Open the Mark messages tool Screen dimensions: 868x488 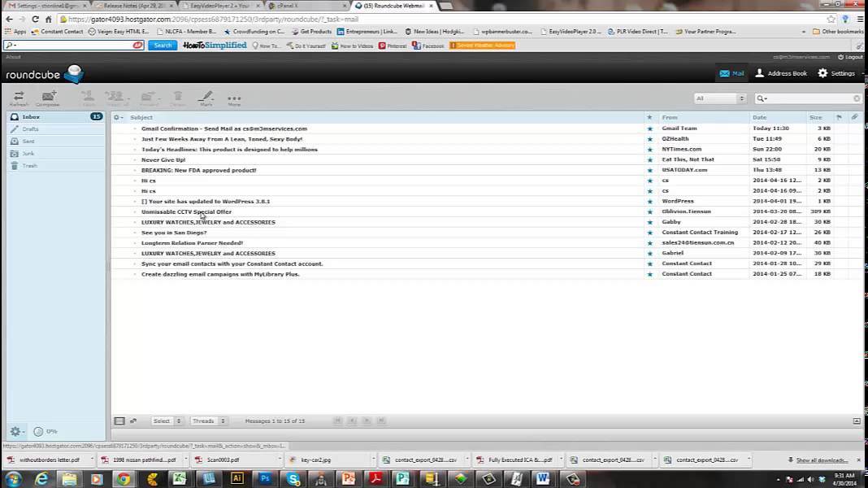(206, 98)
